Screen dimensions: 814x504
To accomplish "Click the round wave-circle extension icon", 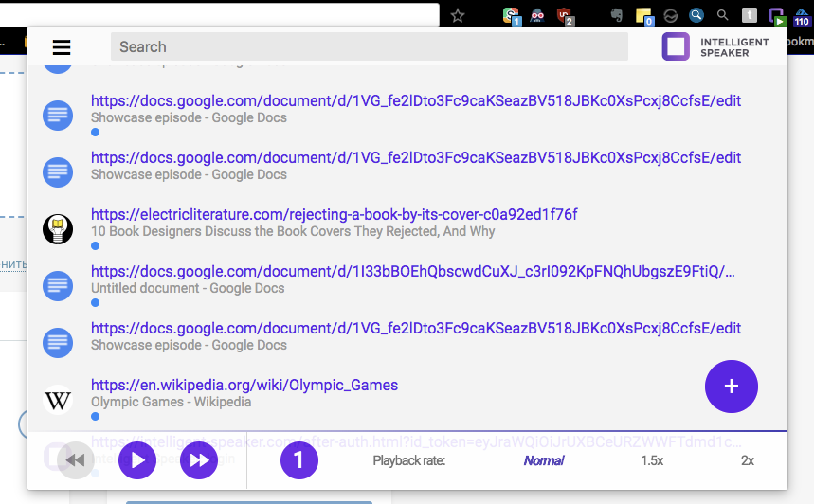I will (671, 16).
